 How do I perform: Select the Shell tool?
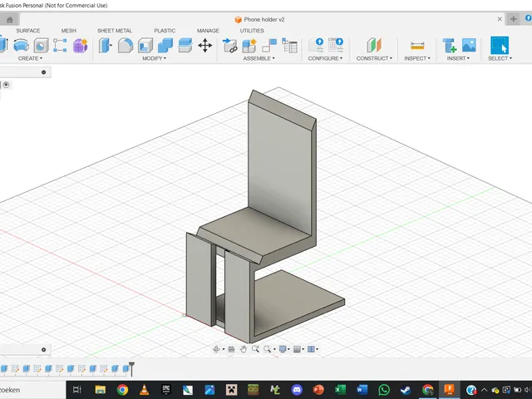tap(145, 46)
